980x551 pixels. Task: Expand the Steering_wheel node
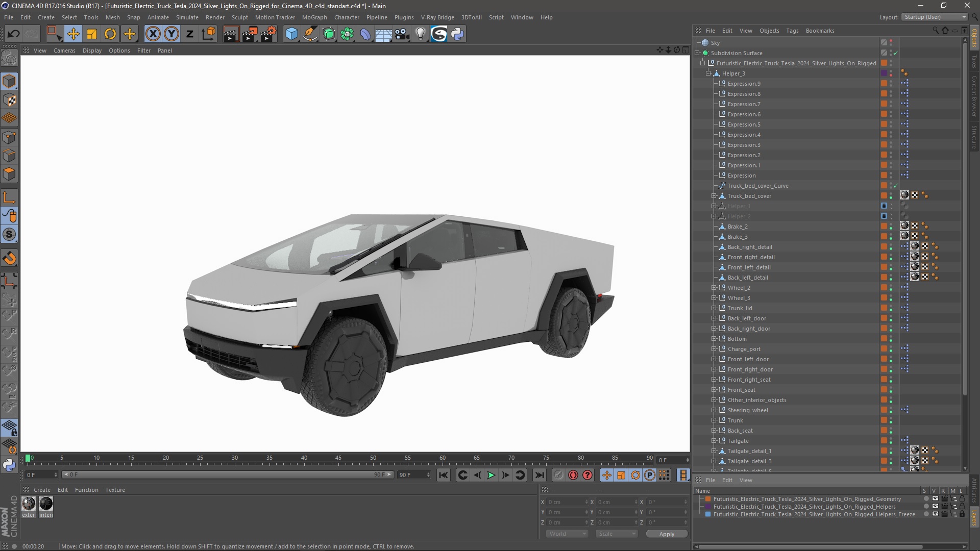coord(714,410)
